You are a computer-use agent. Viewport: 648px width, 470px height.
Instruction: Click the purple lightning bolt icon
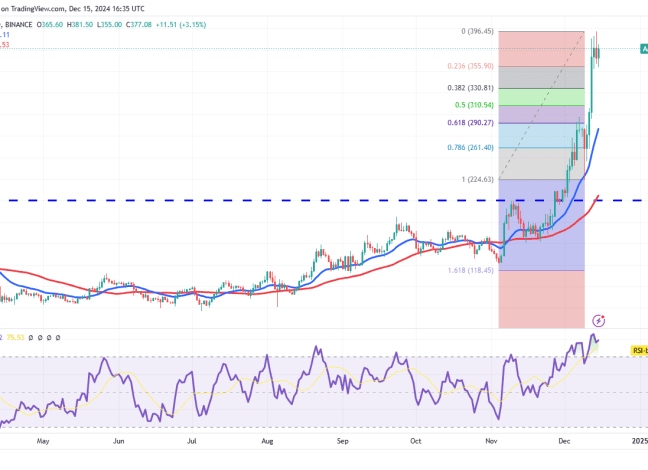pos(599,320)
